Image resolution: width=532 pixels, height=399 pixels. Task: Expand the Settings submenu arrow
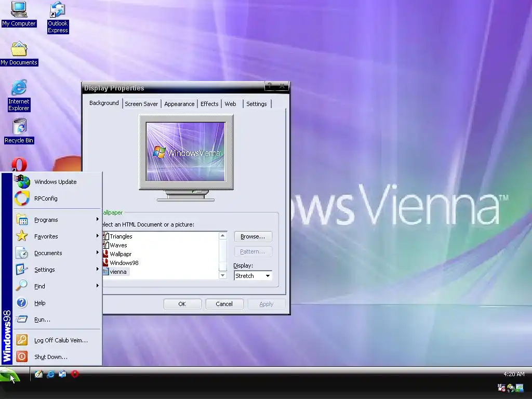pyautogui.click(x=97, y=269)
